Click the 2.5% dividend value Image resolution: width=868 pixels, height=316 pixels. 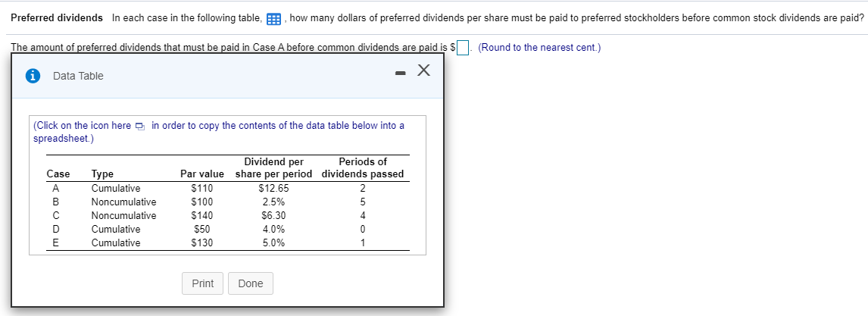[273, 202]
